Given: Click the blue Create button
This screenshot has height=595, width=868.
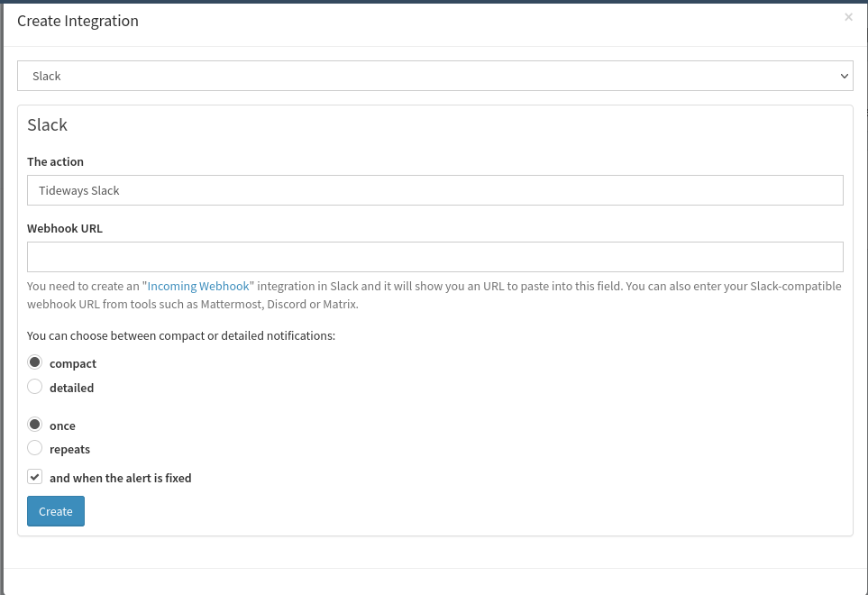Looking at the screenshot, I should point(56,511).
